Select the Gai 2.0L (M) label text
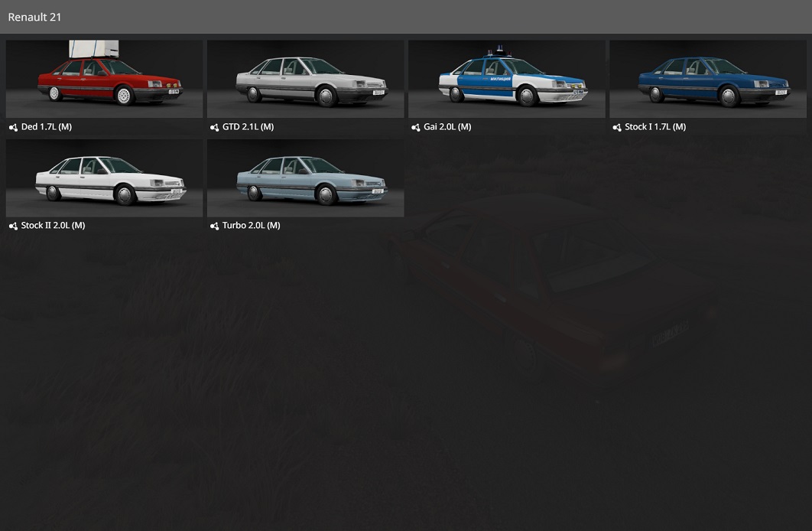Image resolution: width=812 pixels, height=531 pixels. pos(447,127)
